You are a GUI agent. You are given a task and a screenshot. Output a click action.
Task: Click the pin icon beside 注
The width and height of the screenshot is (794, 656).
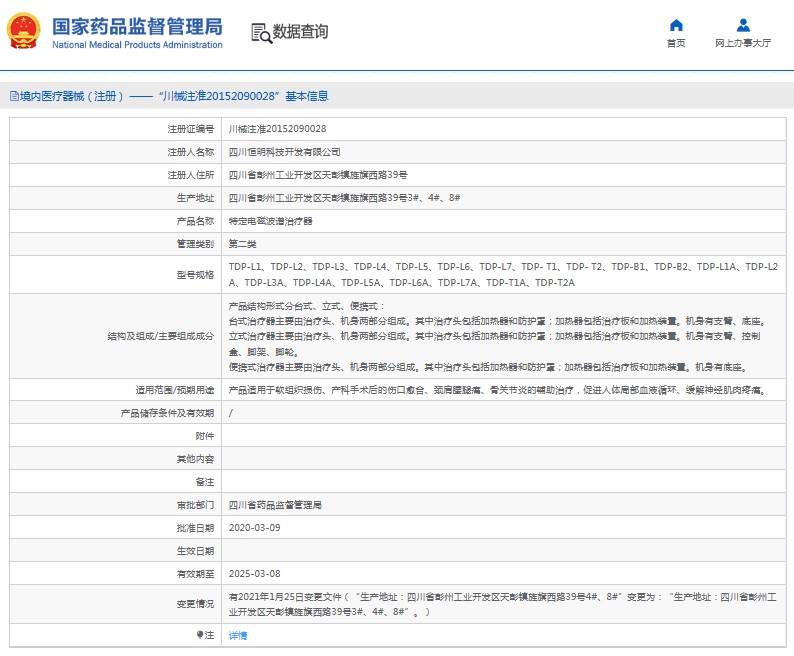pos(200,635)
